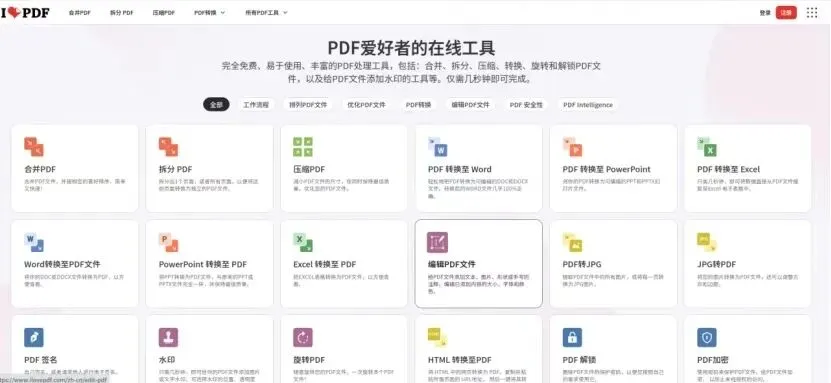Open the PDF转JPG card title

(582, 264)
